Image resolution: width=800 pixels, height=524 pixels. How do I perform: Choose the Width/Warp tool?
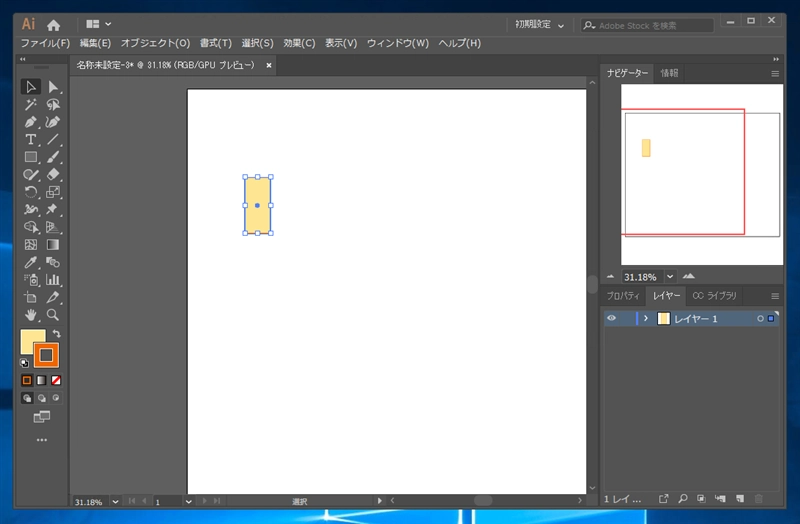pyautogui.click(x=31, y=209)
